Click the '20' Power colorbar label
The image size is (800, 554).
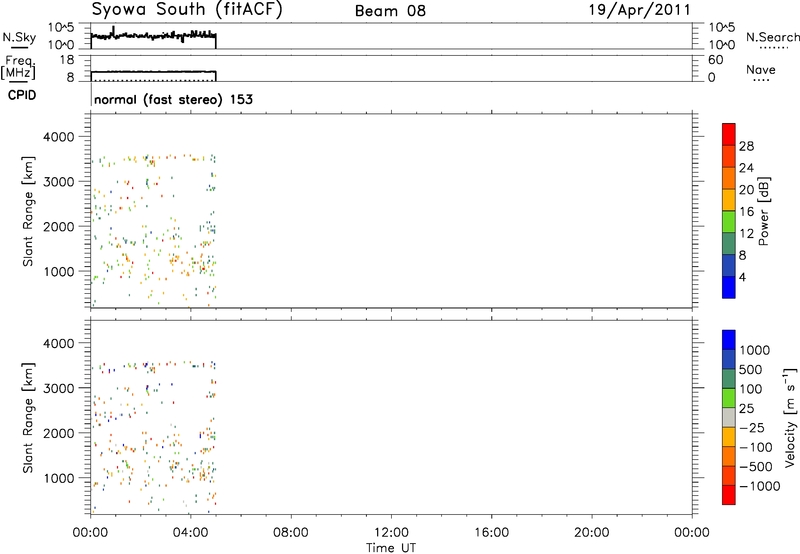tap(746, 190)
